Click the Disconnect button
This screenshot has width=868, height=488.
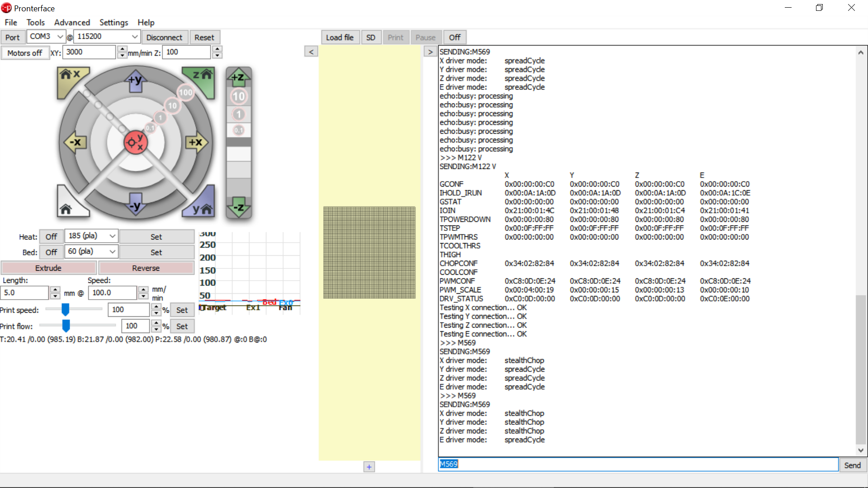pyautogui.click(x=164, y=38)
